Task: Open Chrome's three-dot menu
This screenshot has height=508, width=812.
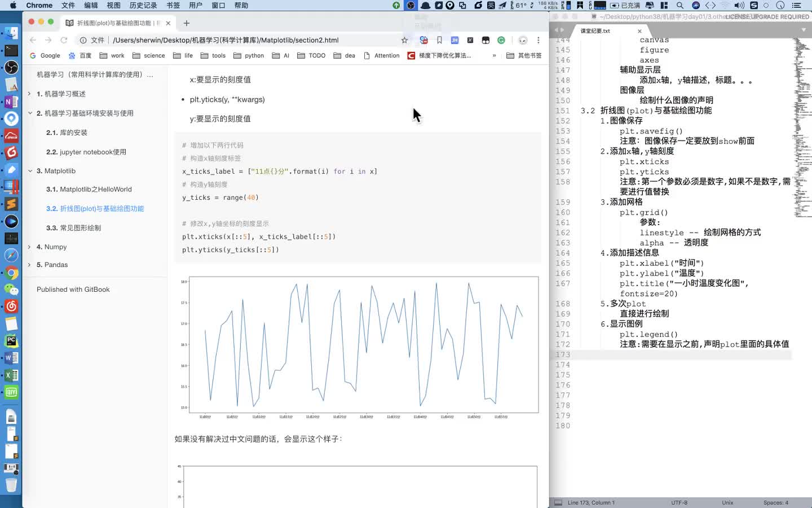Action: coord(539,40)
